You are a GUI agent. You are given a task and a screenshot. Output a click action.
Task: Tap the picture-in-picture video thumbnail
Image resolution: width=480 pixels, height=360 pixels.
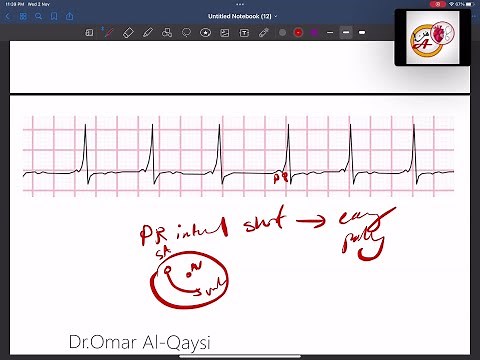click(432, 37)
